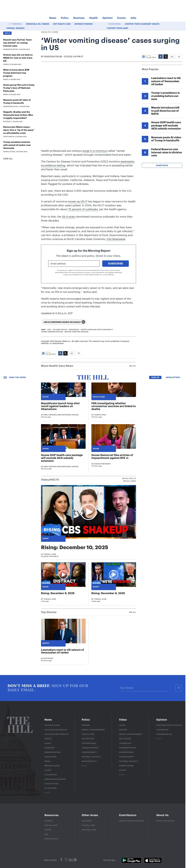Click The Hill logo in sticky bar
Viewport: 188px width, 868px height.
93,377
